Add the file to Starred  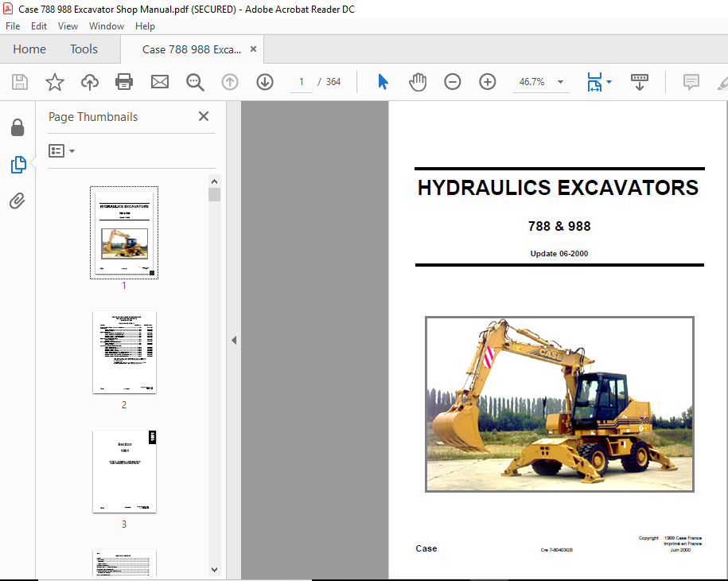[x=54, y=82]
